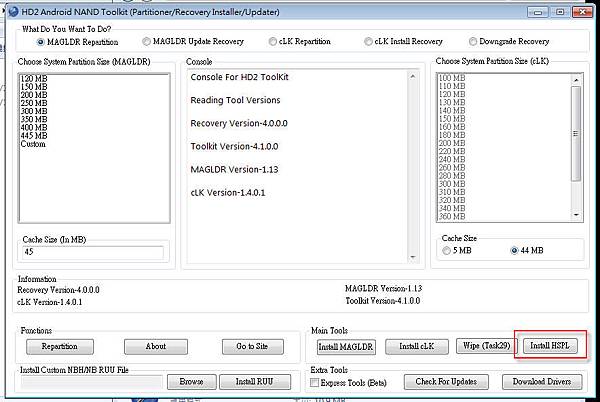Click 'Toolkit Version-4.1.0.0' console line
Viewport: 600px width, 402px height.
point(234,146)
